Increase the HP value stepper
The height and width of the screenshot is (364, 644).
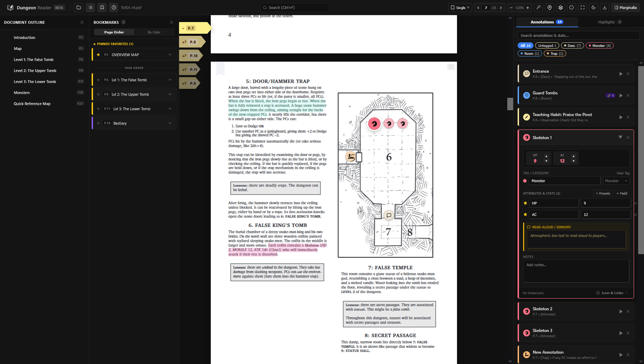[x=546, y=156]
